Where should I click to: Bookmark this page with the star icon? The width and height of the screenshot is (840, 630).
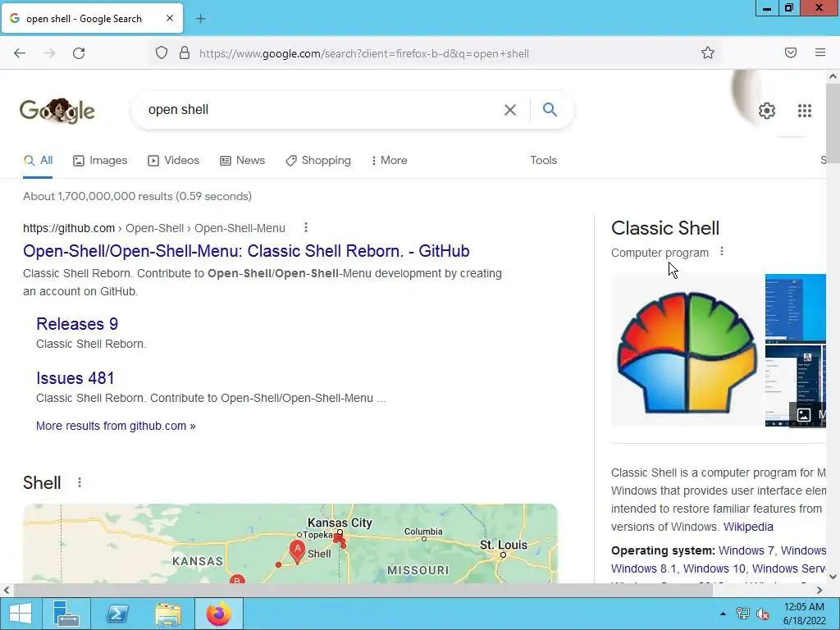coord(708,52)
